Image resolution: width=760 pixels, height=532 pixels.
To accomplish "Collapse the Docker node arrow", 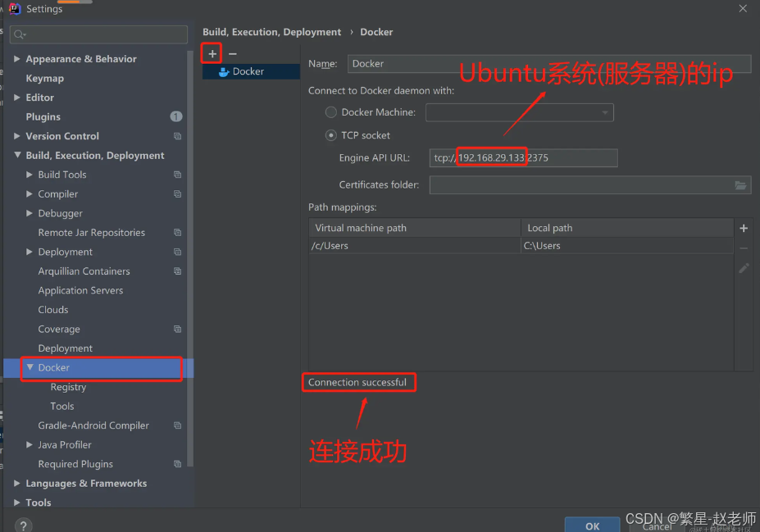I will (30, 367).
